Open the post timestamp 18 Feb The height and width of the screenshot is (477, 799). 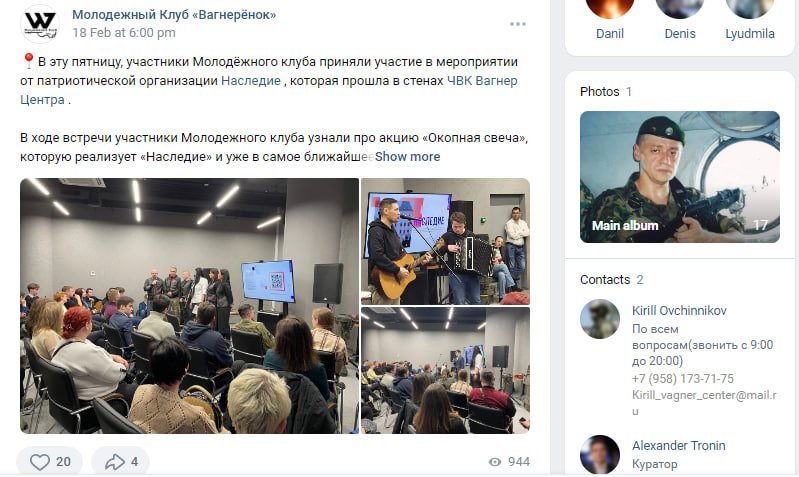click(x=124, y=33)
